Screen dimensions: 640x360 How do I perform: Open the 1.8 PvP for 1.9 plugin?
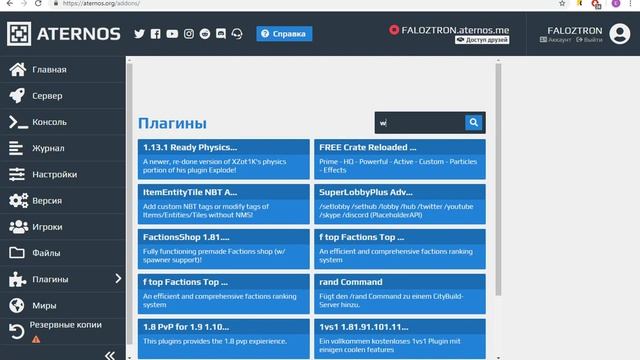(224, 338)
